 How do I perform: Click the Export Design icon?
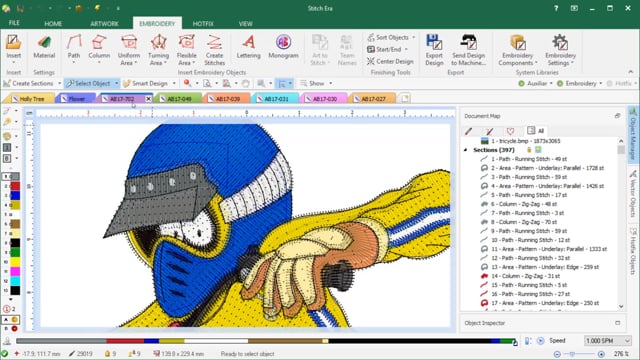pyautogui.click(x=434, y=50)
